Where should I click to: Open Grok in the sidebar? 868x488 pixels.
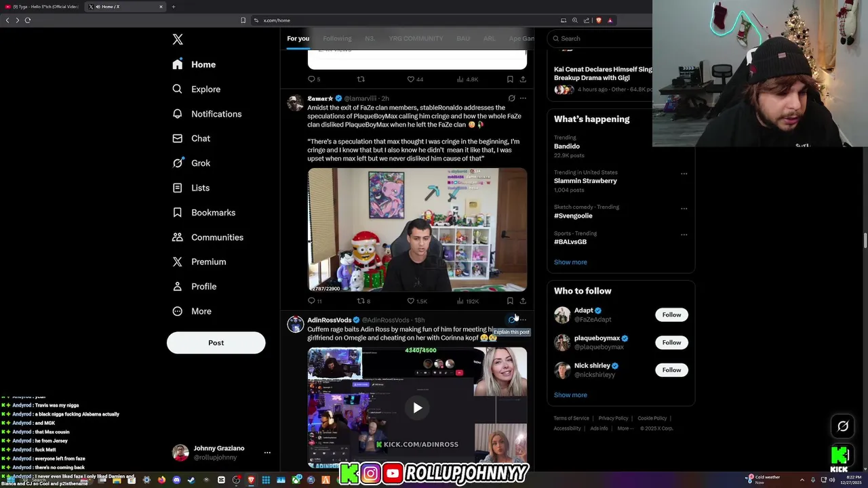[191, 163]
